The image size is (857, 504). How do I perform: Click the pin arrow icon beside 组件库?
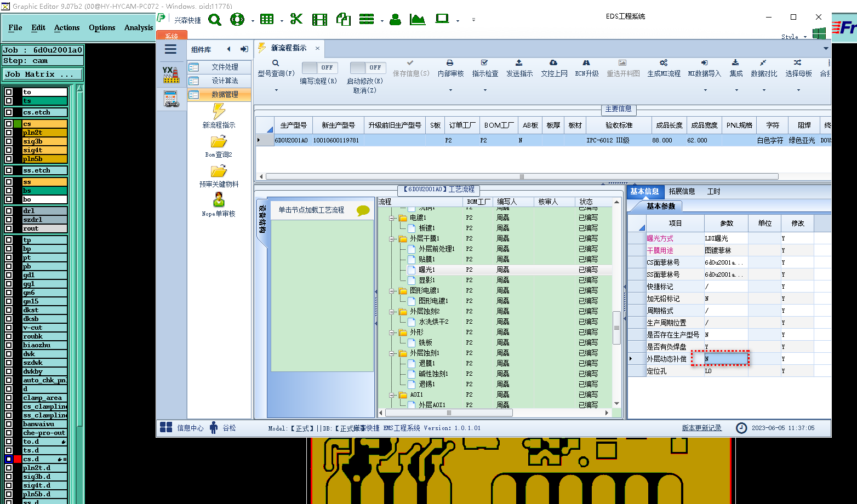coord(244,49)
